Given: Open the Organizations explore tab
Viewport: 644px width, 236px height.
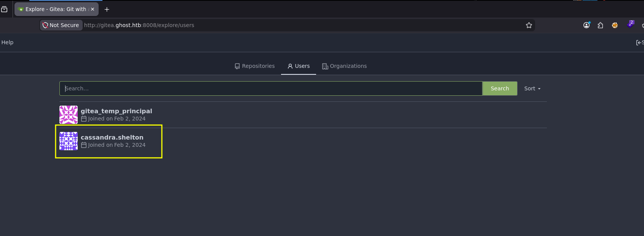Looking at the screenshot, I should click(x=344, y=66).
